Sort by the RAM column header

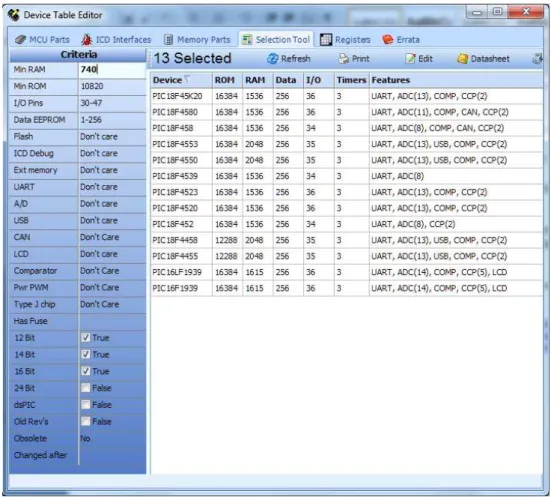click(x=258, y=80)
